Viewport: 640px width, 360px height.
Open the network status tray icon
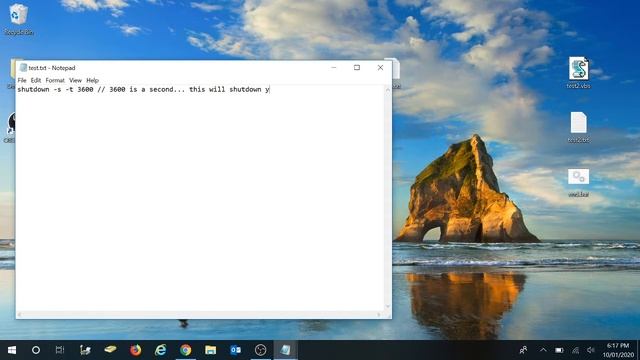coord(575,350)
